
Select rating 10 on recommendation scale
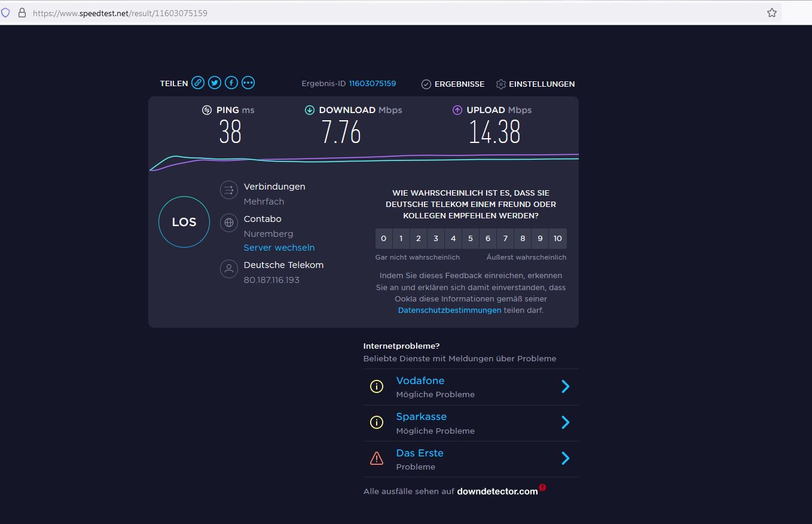click(557, 239)
